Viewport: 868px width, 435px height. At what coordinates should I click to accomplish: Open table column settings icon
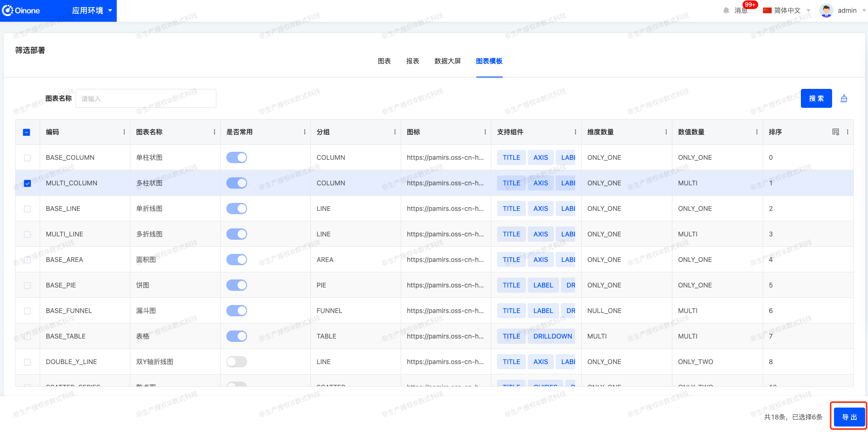click(836, 132)
